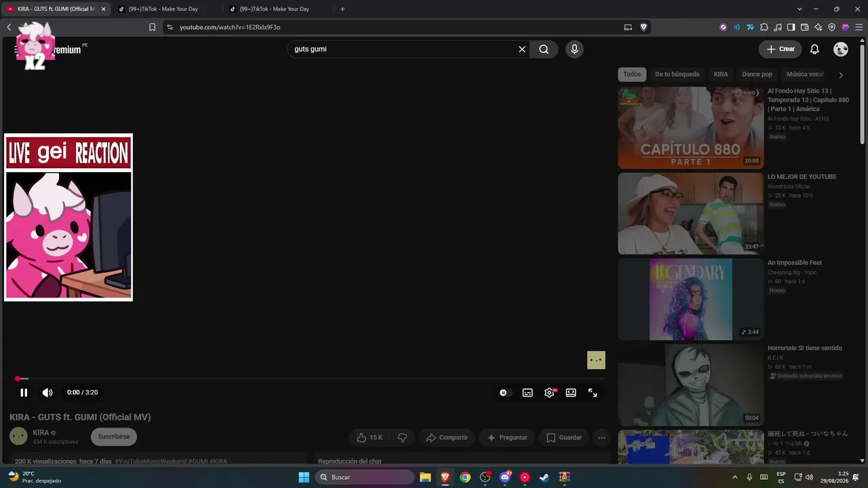The height and width of the screenshot is (488, 868).
Task: Select the De tu búsqueda chip
Action: (677, 75)
